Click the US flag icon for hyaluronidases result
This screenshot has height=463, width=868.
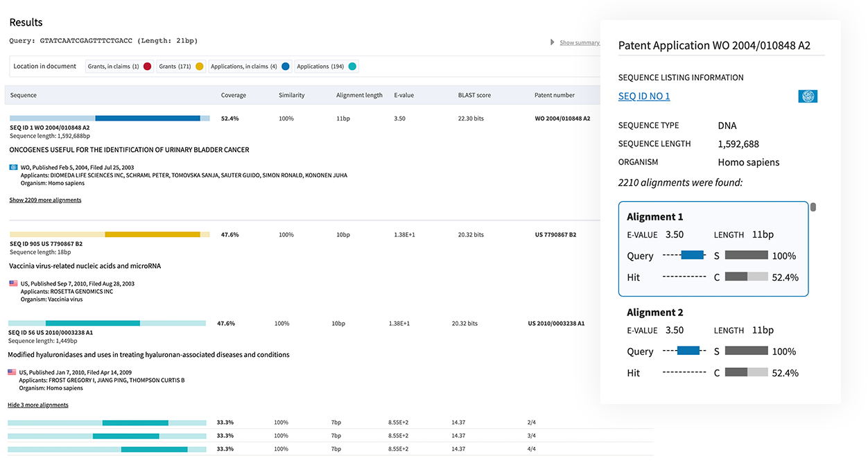(12, 372)
